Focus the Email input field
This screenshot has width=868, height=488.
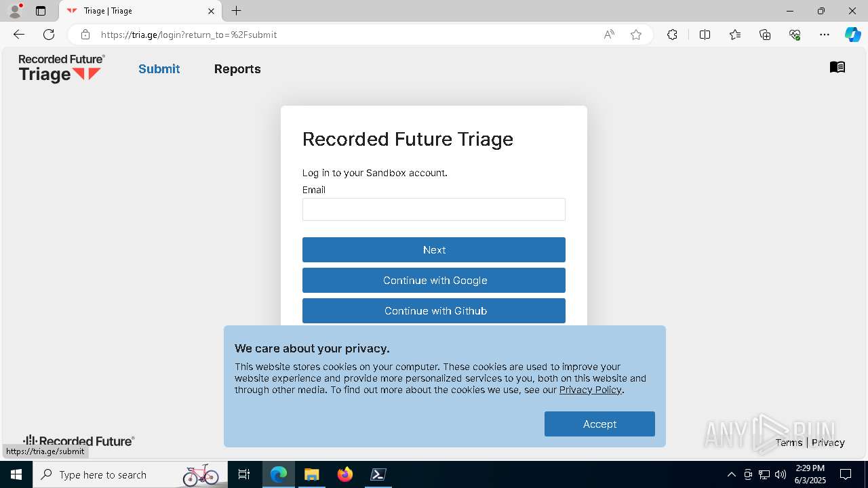coord(434,209)
